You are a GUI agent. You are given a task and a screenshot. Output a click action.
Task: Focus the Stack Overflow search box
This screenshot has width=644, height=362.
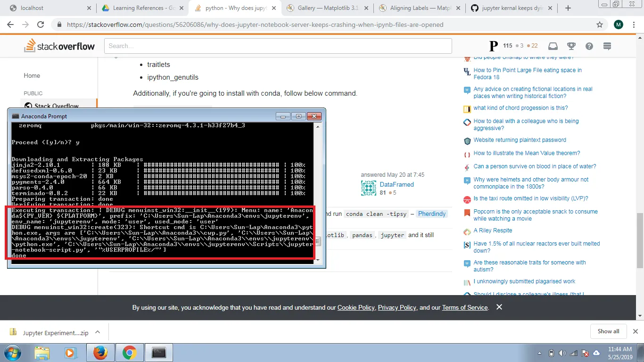(278, 46)
